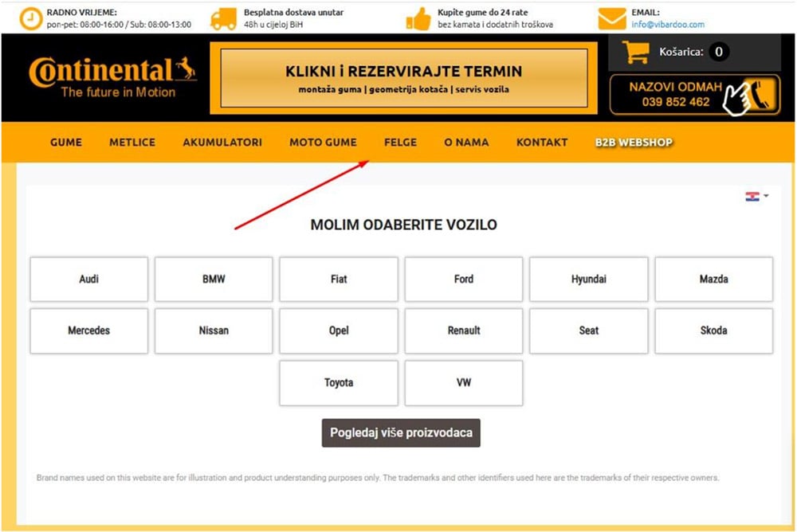Click 'bez kamata i dodatnih troškova' text
The image size is (797, 532).
click(496, 25)
